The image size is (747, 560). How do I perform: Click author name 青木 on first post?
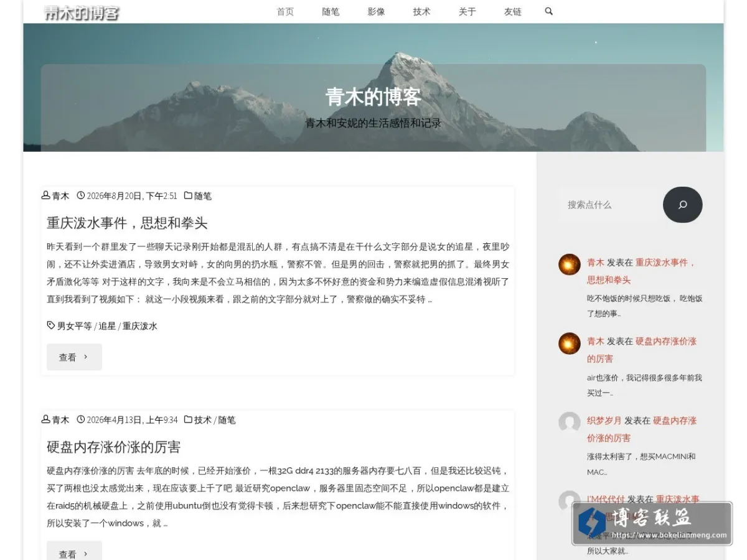[60, 196]
